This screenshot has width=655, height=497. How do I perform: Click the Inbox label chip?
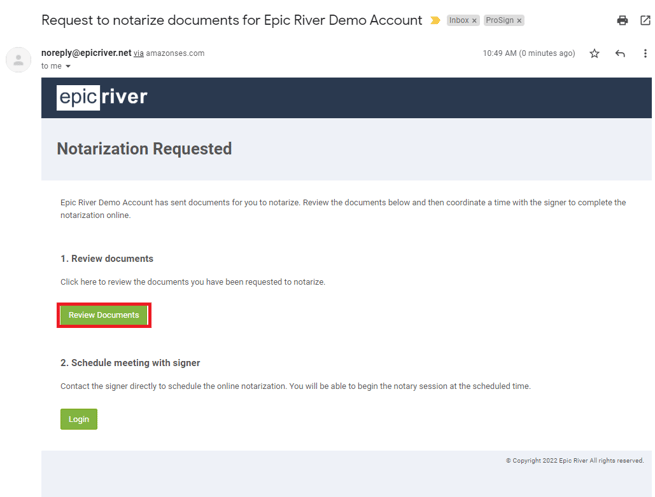click(x=459, y=20)
